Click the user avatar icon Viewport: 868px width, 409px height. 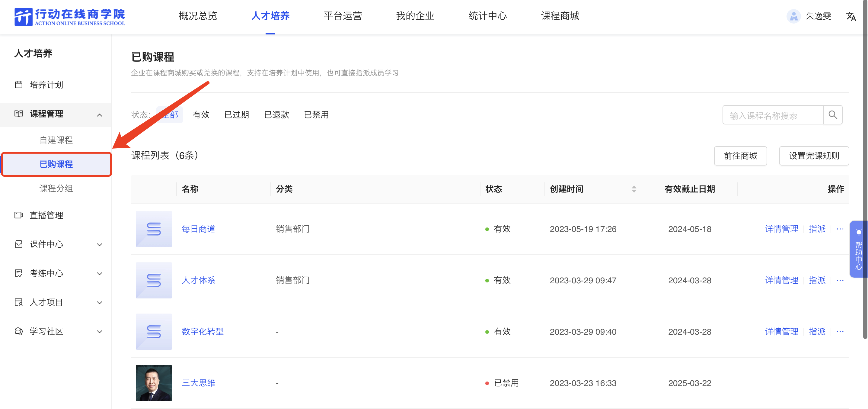click(x=793, y=16)
